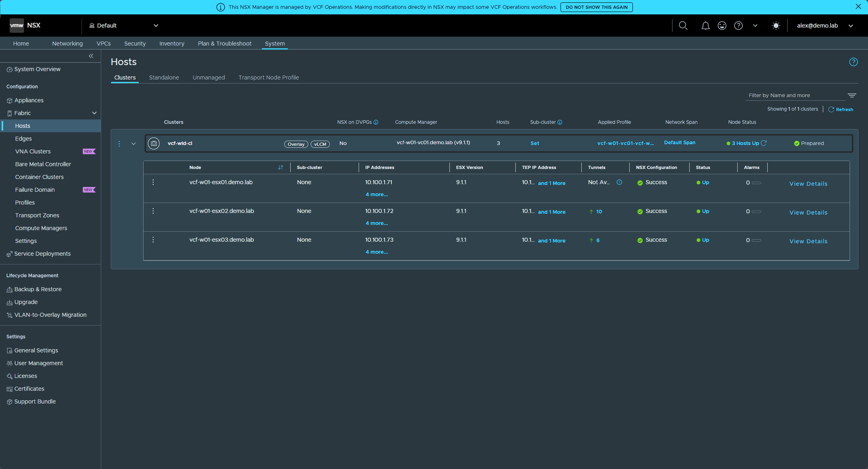Open actions menu for vcf-w01-esx01.demo.lab
868x469 pixels.
[x=153, y=182]
